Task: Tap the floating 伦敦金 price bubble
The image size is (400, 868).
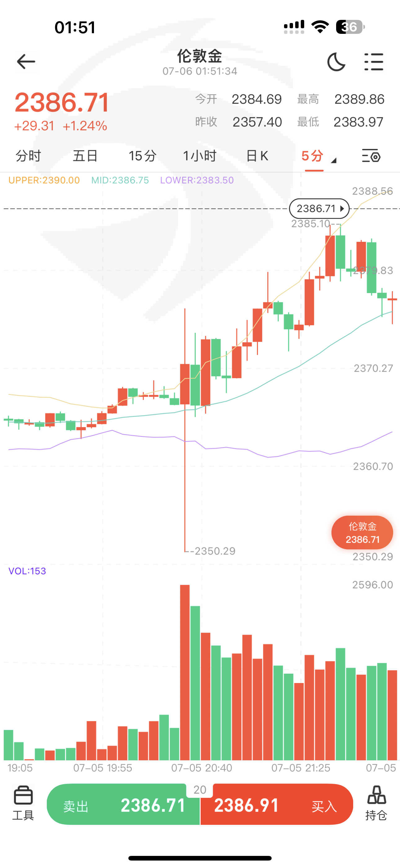Action: [x=362, y=533]
